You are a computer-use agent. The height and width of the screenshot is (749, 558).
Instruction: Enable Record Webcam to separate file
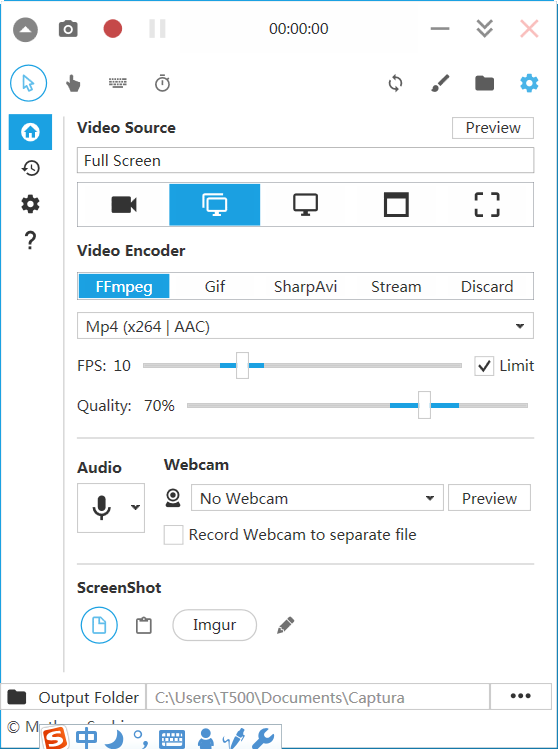(173, 535)
